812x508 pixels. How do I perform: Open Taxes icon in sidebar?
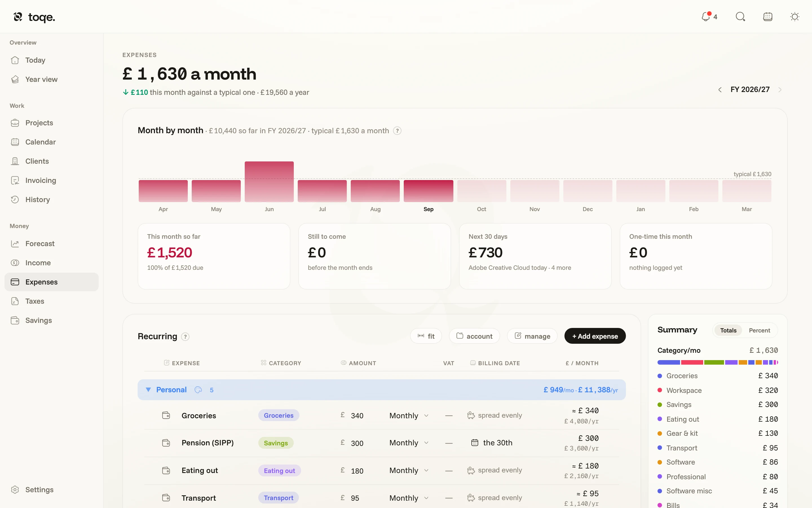(x=15, y=301)
